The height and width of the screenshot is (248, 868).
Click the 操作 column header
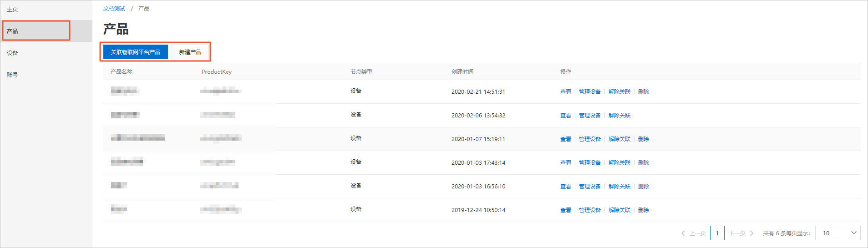(566, 72)
